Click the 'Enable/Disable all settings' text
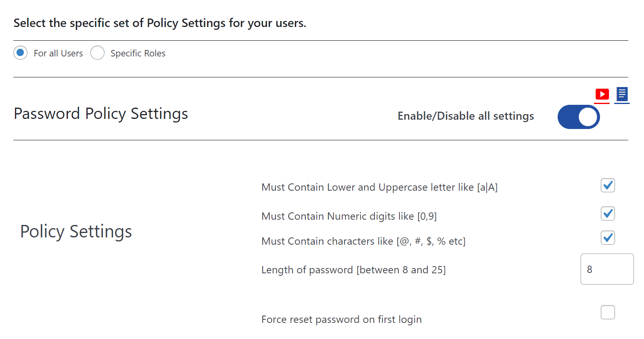This screenshot has width=644, height=339. click(x=465, y=116)
